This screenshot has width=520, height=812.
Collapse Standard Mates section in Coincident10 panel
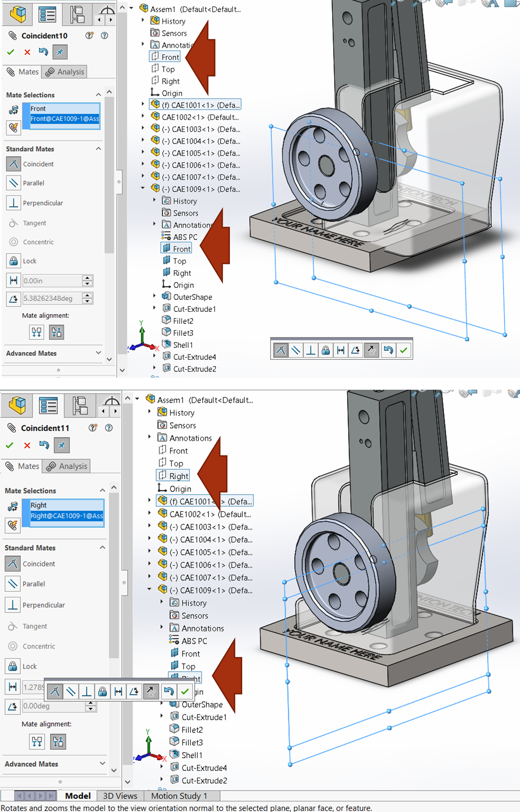(x=98, y=149)
